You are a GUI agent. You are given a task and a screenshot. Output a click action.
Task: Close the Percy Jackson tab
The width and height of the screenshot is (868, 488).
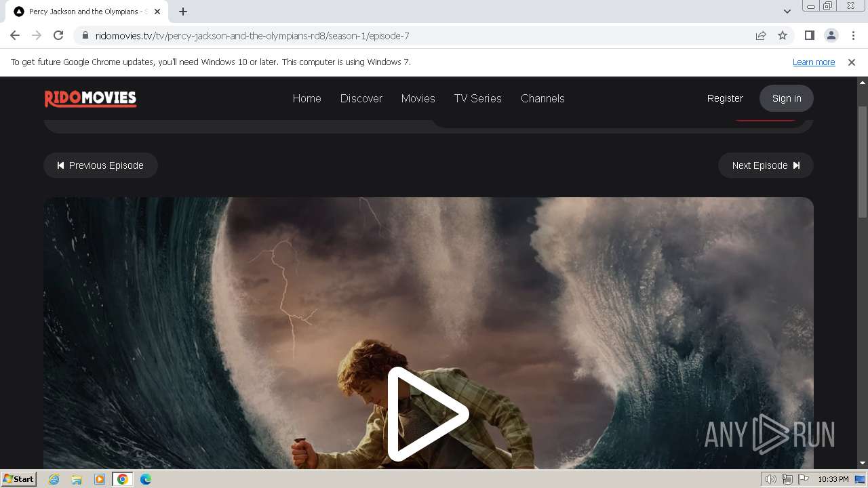coord(158,12)
